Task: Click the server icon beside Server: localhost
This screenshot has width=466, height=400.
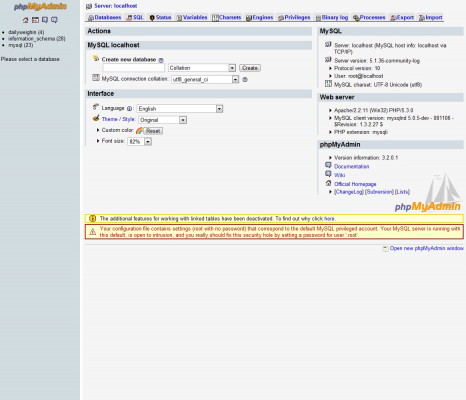Action: coord(89,6)
